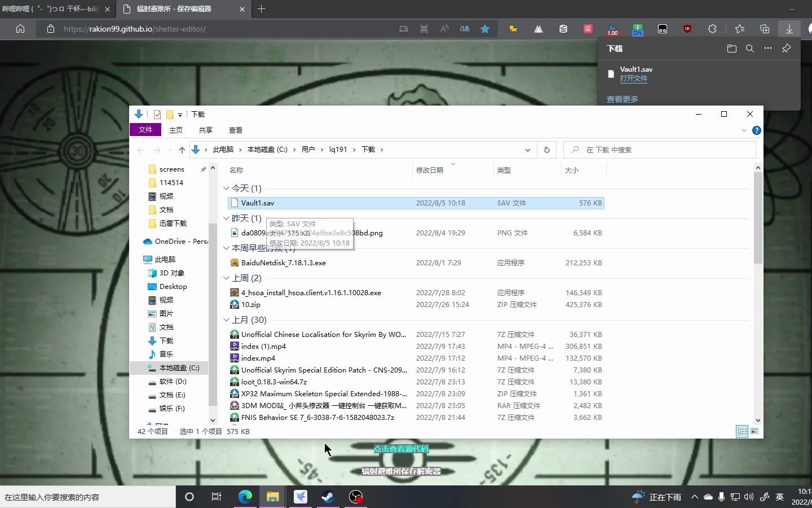Open downloads folder icon in downloads popup
Image resolution: width=812 pixels, height=508 pixels.
[731, 49]
